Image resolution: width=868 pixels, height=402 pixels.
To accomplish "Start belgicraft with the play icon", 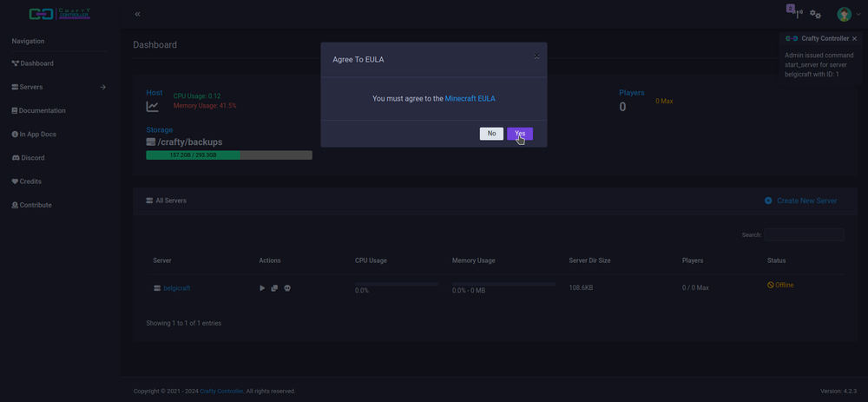I will point(262,288).
